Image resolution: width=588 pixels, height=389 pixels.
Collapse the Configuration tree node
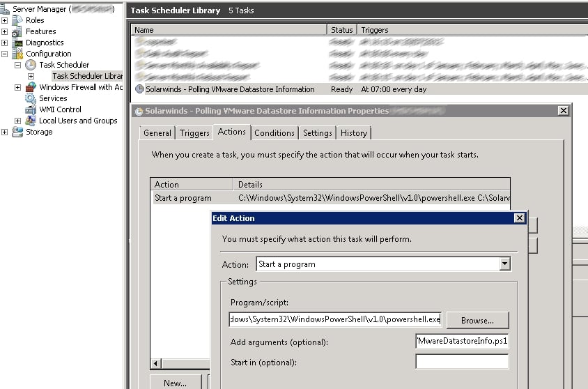(4, 54)
